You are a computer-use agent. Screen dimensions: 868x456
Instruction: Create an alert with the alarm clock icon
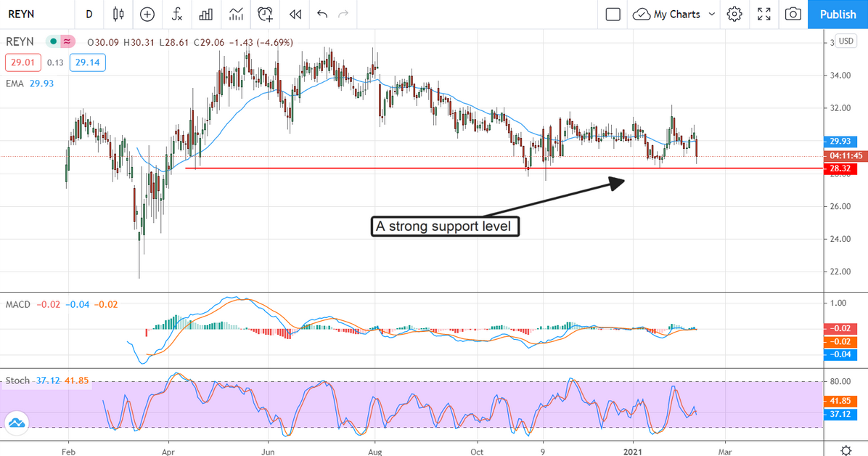266,15
